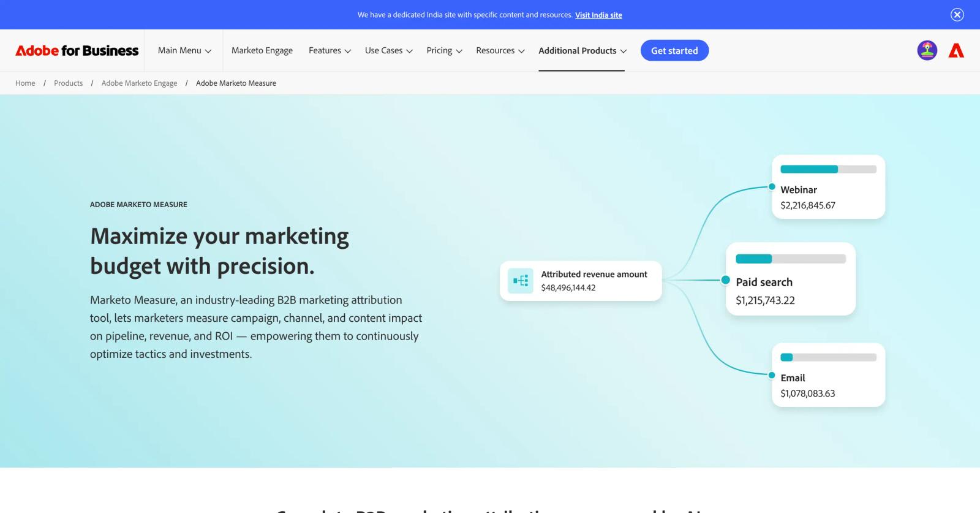This screenshot has width=980, height=513.
Task: Select the Webinar revenue card
Action: click(828, 187)
